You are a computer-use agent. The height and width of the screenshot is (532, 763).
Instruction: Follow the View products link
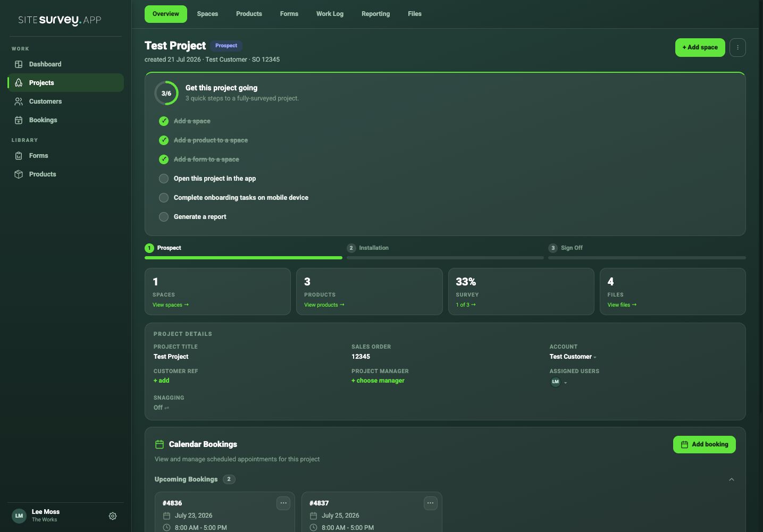324,305
